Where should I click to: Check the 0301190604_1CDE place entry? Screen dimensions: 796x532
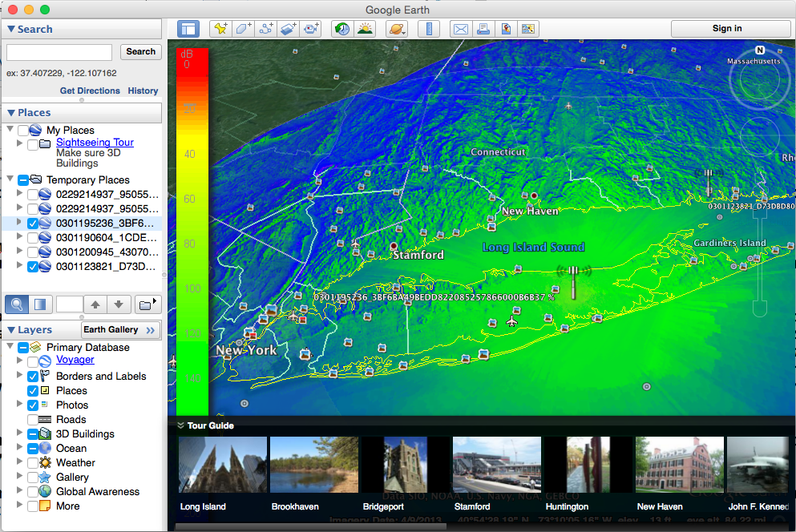[x=32, y=237]
